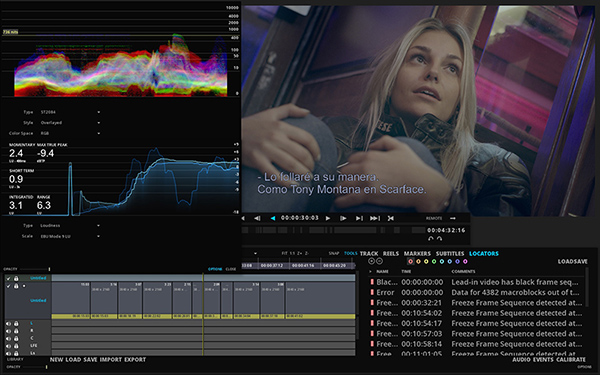Remove a locator with the minus circle
600x375 pixels.
379,261
